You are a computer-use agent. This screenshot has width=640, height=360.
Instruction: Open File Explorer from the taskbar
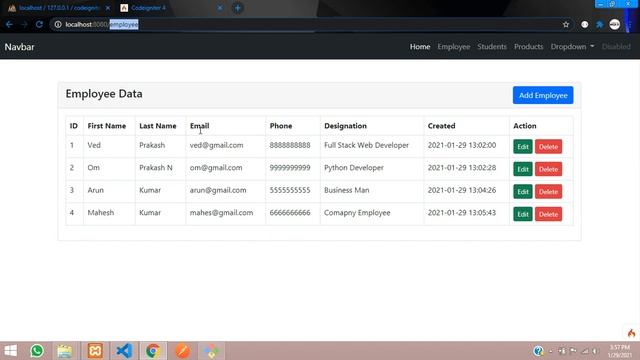click(x=64, y=351)
